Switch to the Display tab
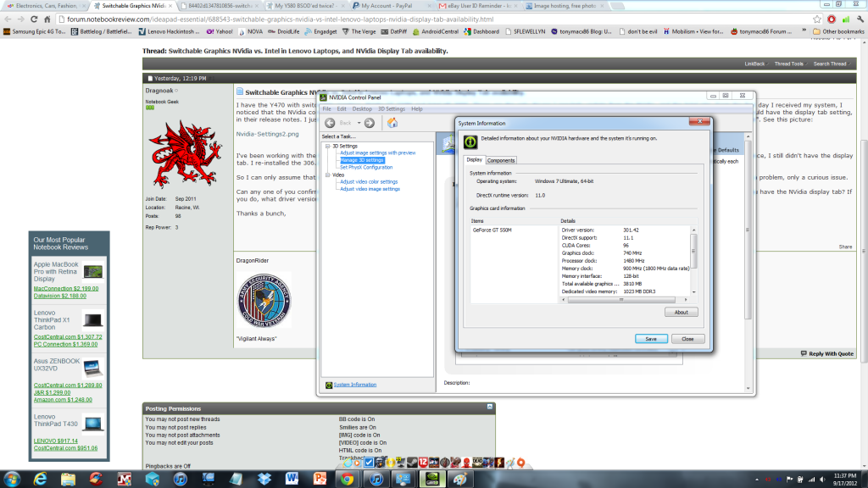 coord(474,160)
